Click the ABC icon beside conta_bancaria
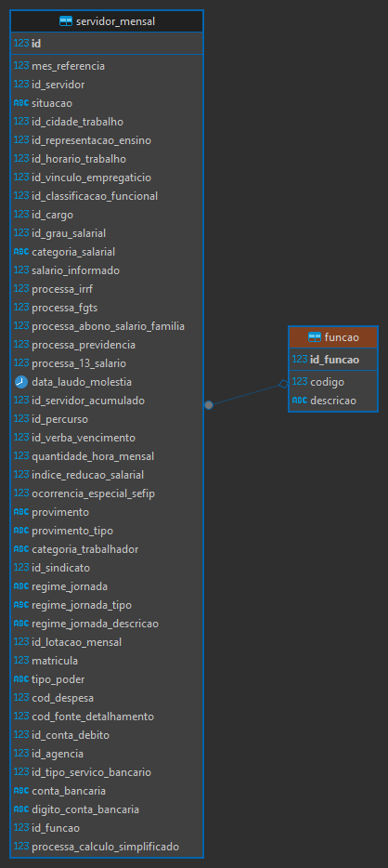This screenshot has height=868, width=388. pyautogui.click(x=21, y=791)
